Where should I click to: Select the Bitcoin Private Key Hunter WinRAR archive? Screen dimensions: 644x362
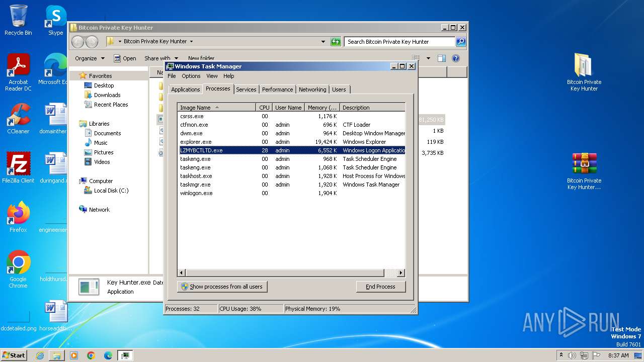[x=584, y=171]
